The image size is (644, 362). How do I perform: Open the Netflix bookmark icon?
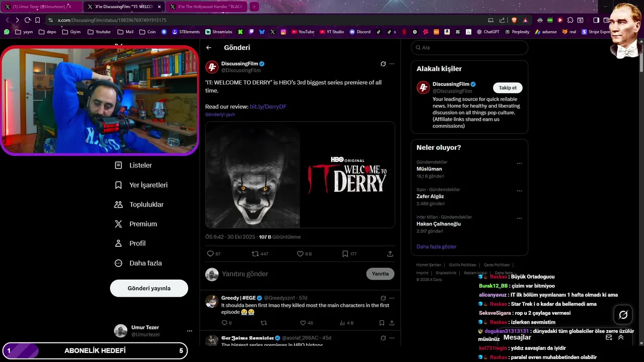point(404,32)
